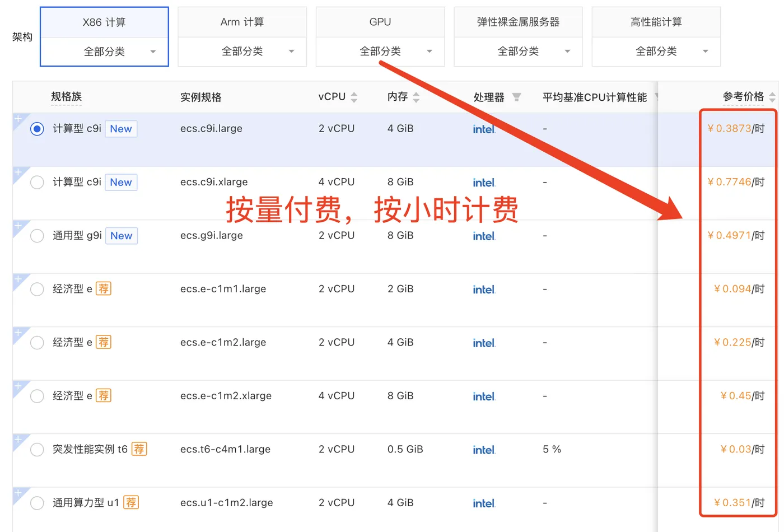Click the 荐 badge on the ecs.e-c1m2.xlarge row
This screenshot has width=784, height=532.
[104, 396]
